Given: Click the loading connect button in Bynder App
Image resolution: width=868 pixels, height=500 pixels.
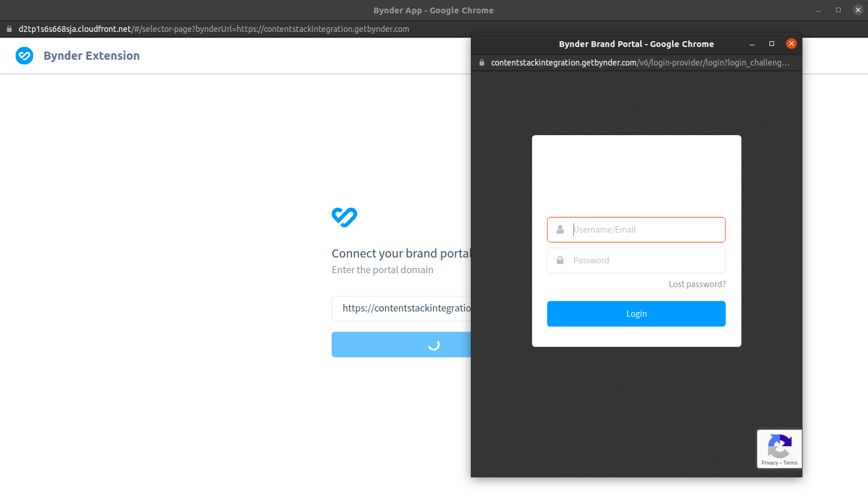Looking at the screenshot, I should click(401, 345).
